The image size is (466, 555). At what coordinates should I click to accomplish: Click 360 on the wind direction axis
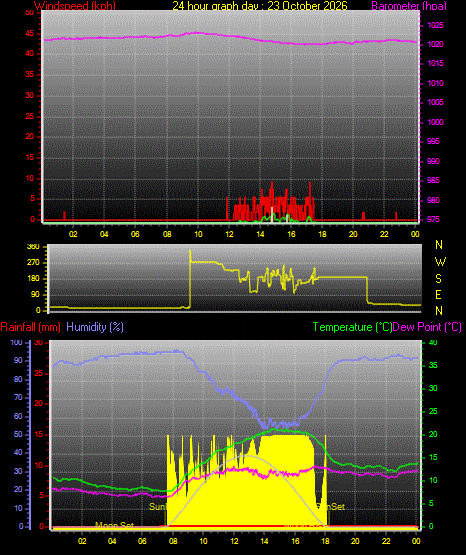tap(33, 247)
